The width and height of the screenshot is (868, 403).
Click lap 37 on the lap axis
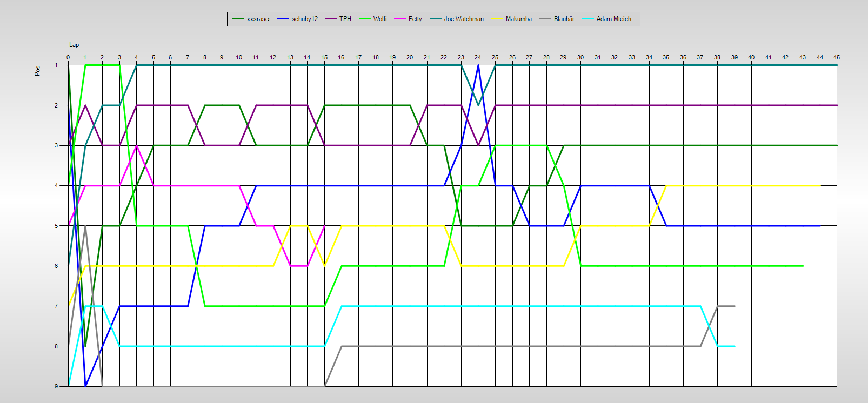pos(700,57)
